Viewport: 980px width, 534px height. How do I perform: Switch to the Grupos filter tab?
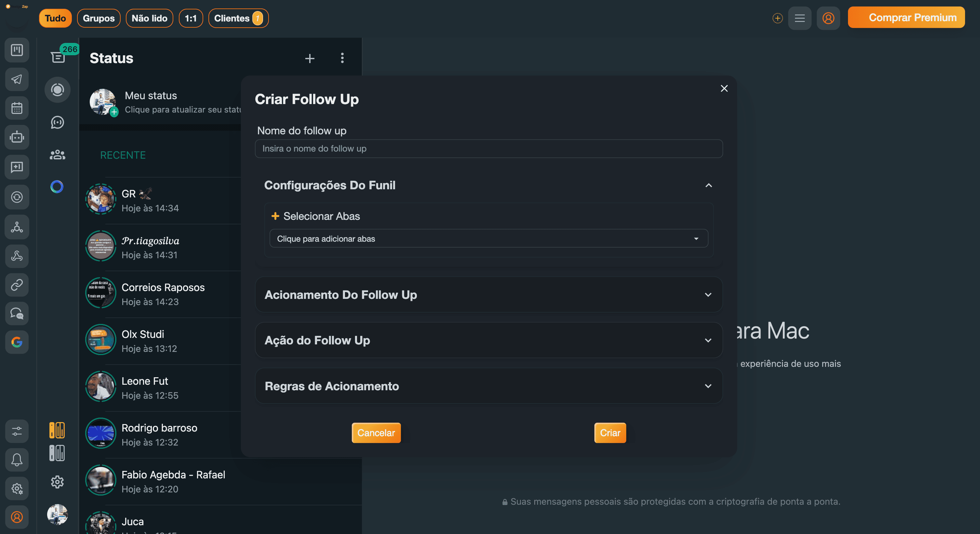click(99, 18)
